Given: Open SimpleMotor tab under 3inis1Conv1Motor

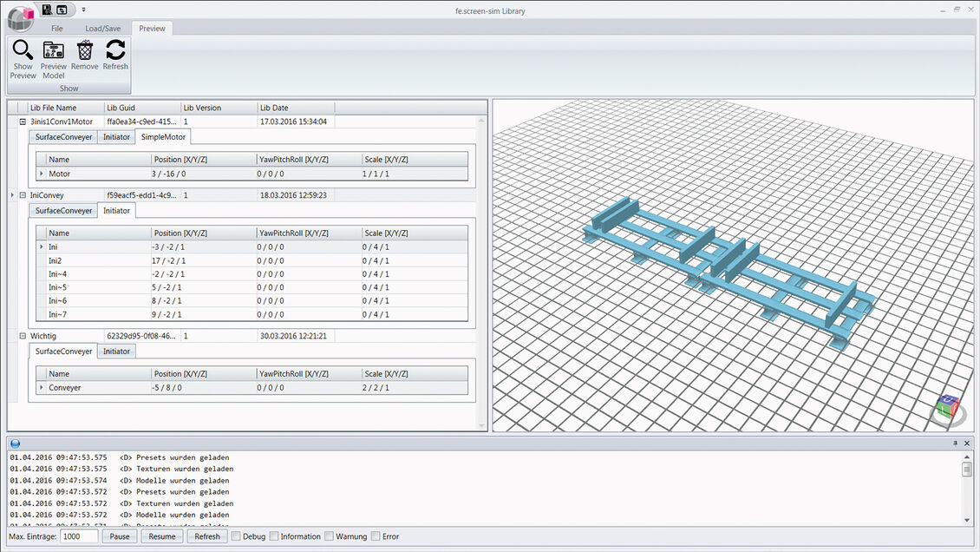Looking at the screenshot, I should point(163,137).
